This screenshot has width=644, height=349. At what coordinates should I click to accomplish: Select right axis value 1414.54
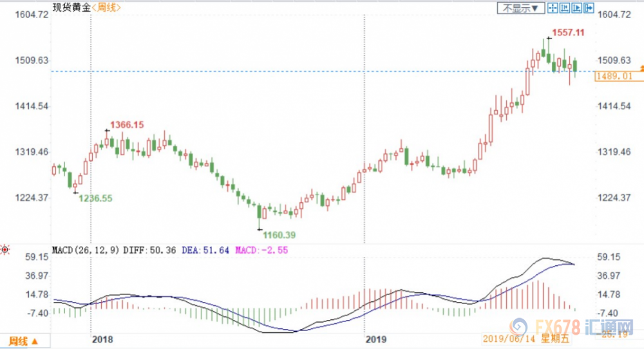tap(614, 106)
